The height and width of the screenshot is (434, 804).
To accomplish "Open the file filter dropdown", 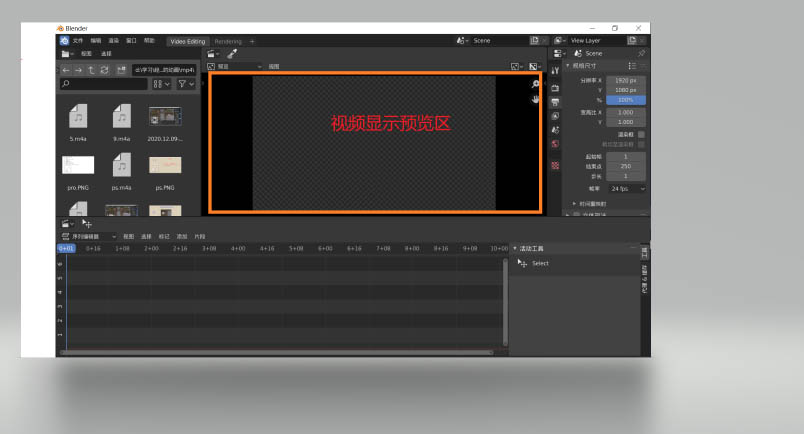I will tap(186, 85).
